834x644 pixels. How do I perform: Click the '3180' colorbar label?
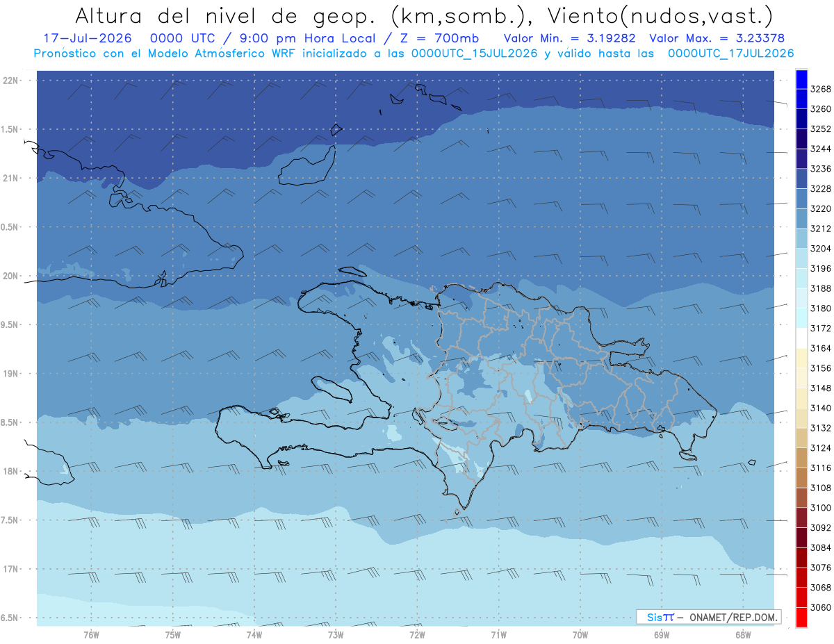(821, 308)
